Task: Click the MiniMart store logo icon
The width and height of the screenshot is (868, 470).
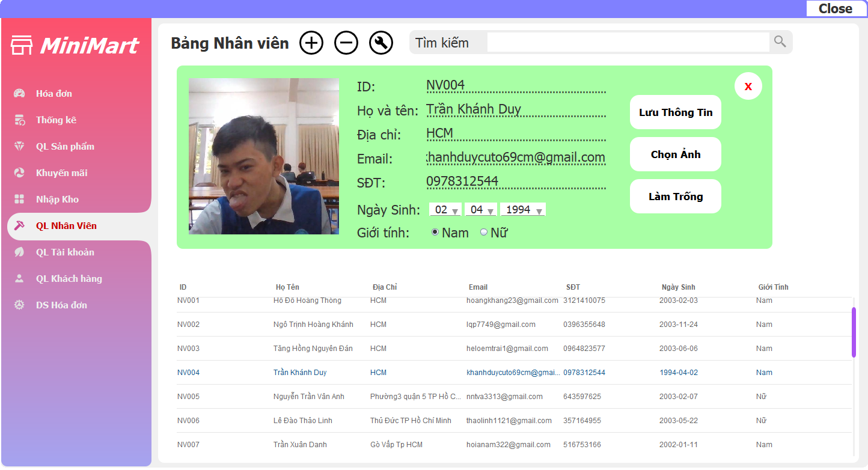Action: click(x=22, y=46)
